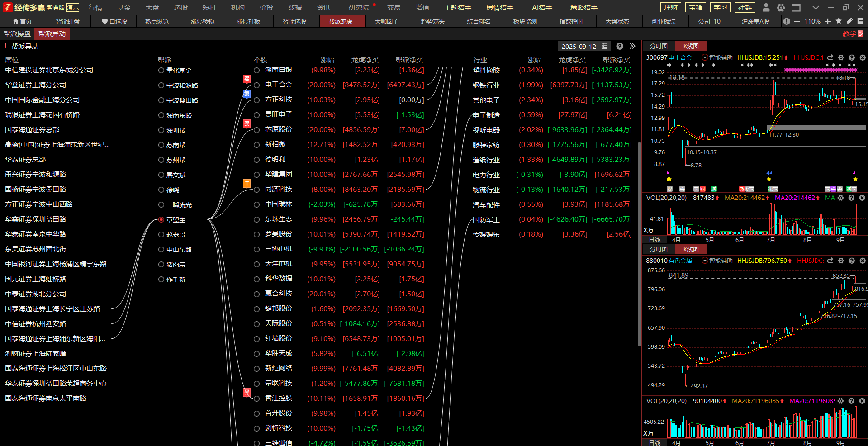Open the calendar date picker icon
868x446 pixels.
[x=605, y=46]
